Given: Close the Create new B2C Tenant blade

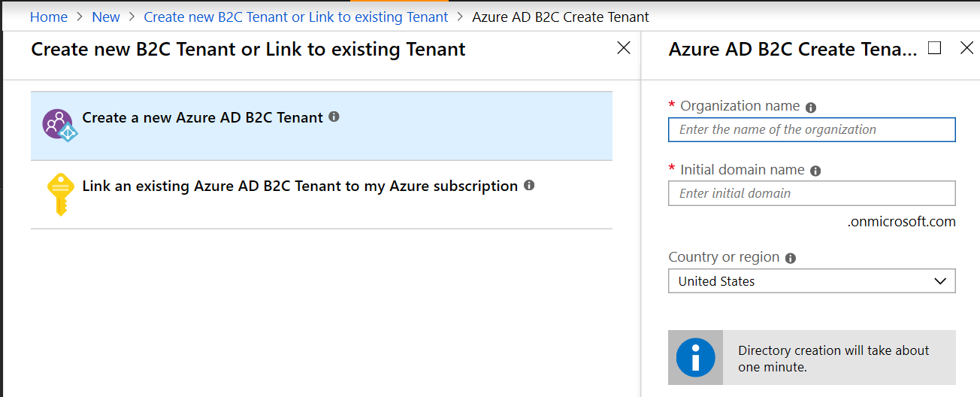Looking at the screenshot, I should click(624, 48).
